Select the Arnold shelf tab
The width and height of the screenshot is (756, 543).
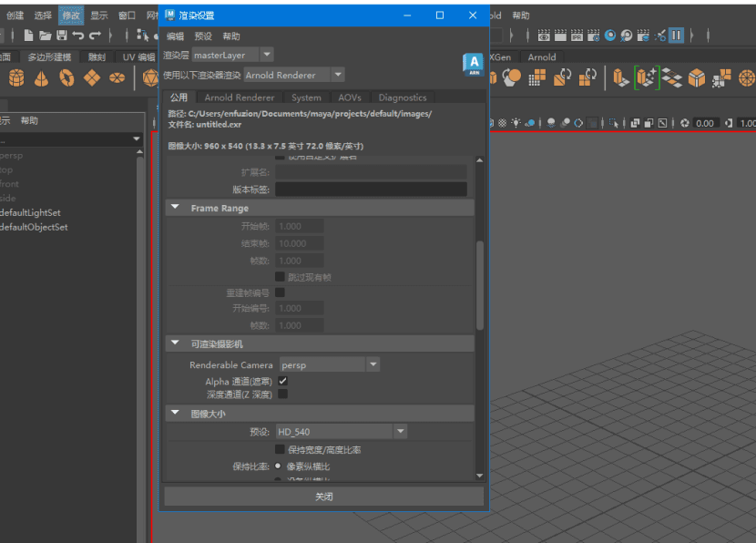pos(542,56)
